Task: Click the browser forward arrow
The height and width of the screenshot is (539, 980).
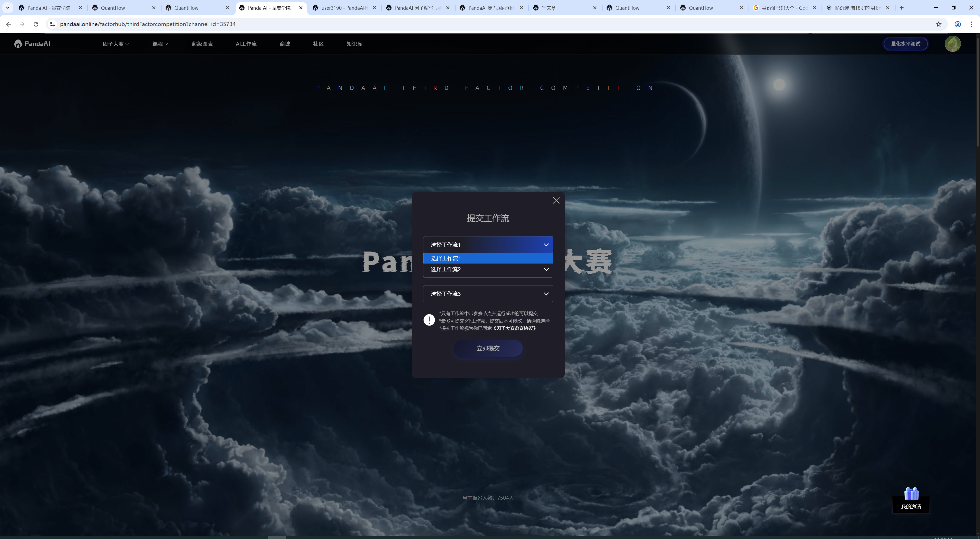Action: point(22,24)
